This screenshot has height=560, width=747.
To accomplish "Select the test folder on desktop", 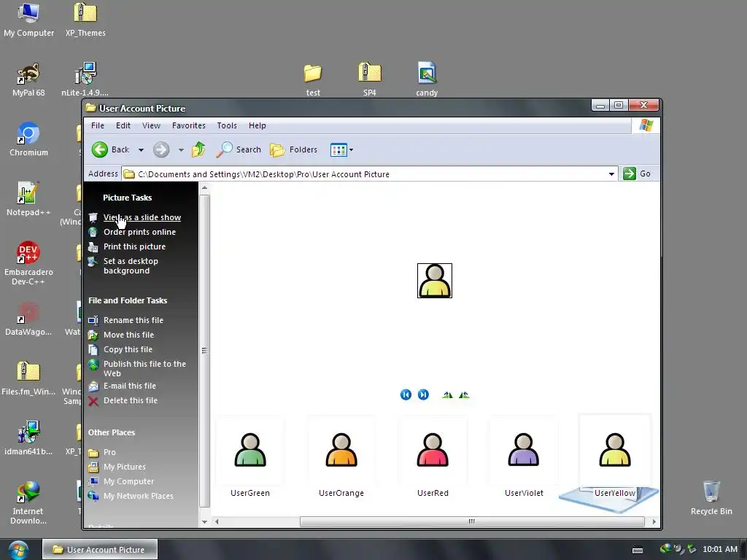I will 313,79.
